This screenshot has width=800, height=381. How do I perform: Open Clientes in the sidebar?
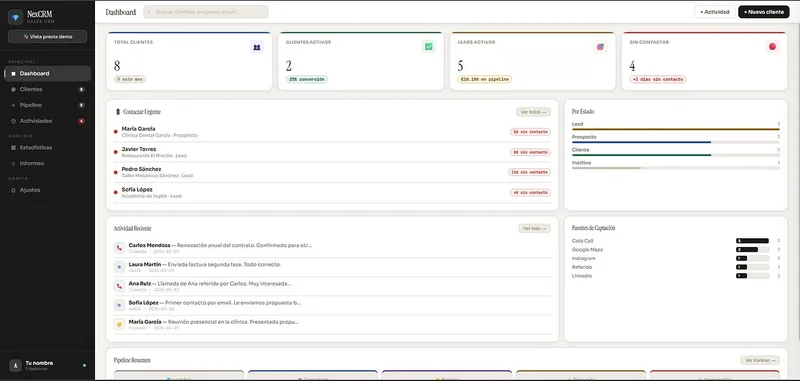(47, 89)
